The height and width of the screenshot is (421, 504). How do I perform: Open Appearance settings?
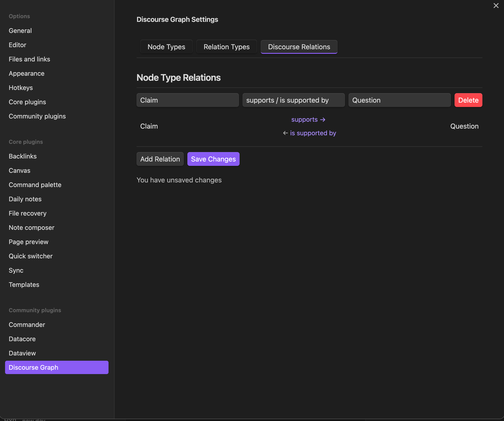point(26,73)
